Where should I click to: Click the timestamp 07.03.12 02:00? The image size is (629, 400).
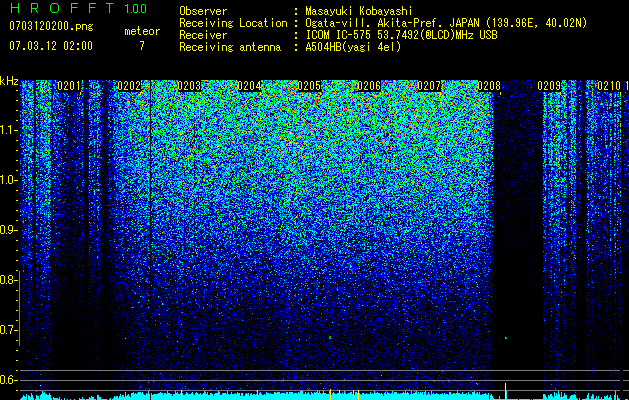51,46
